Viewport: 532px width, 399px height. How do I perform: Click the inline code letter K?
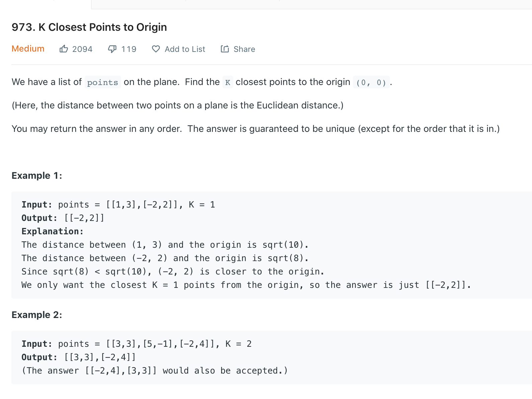coord(228,82)
